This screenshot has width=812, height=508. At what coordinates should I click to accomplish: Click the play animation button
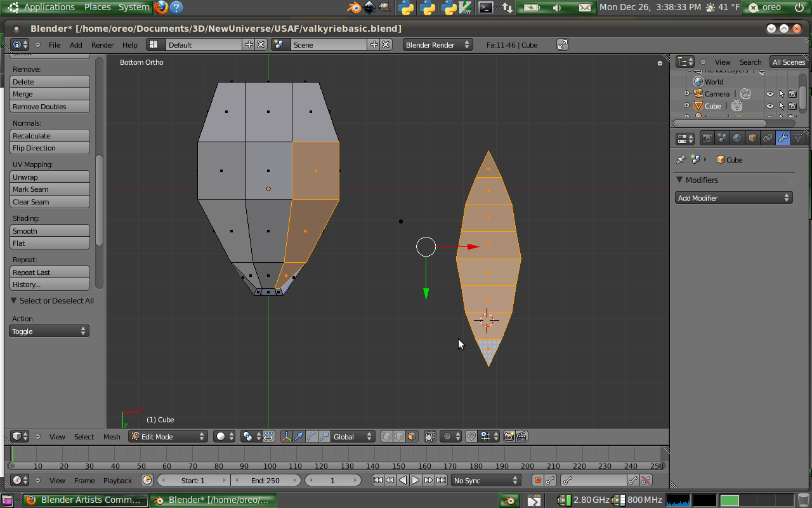click(416, 481)
